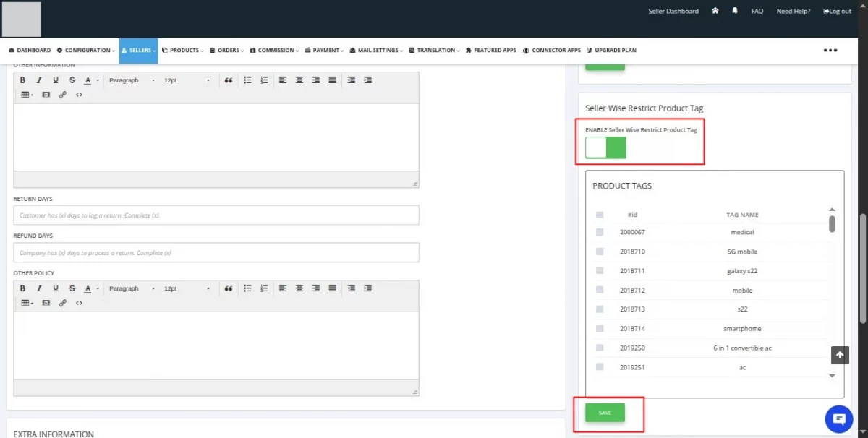Viewport: 868px width, 438px height.
Task: Open source code view in Other Information editor
Action: (80, 95)
